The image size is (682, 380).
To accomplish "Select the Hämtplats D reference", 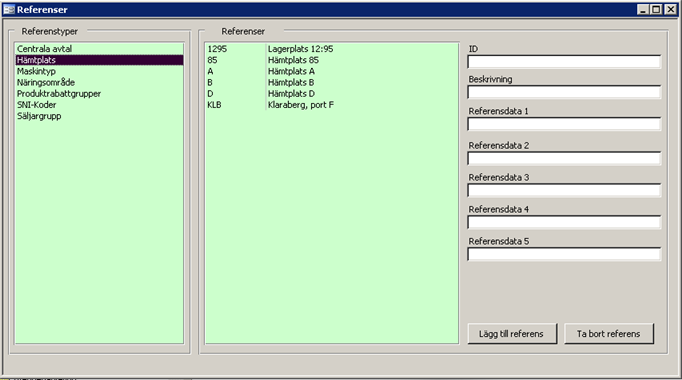I will (331, 94).
